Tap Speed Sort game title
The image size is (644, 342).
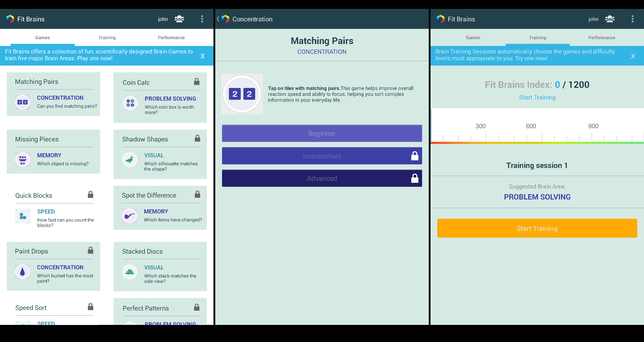tap(31, 308)
